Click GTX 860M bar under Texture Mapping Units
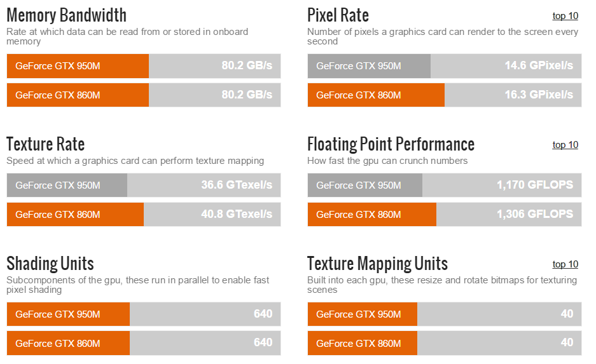This screenshot has height=364, width=596. [x=444, y=343]
